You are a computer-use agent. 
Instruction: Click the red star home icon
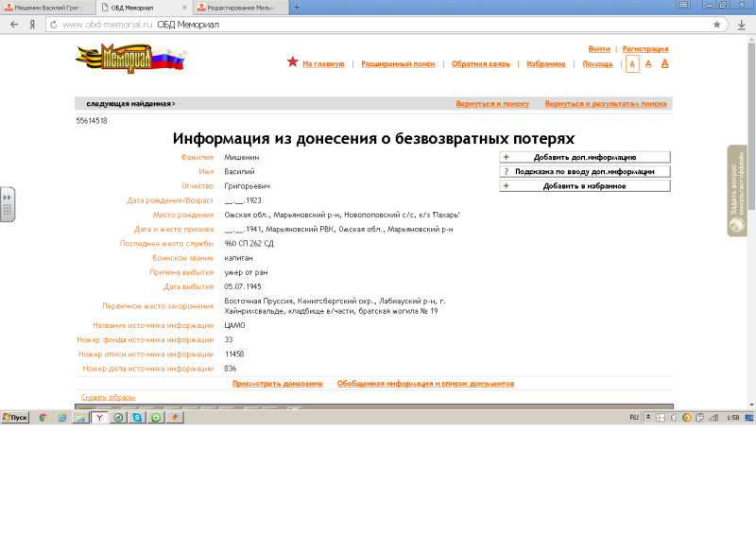coord(293,62)
